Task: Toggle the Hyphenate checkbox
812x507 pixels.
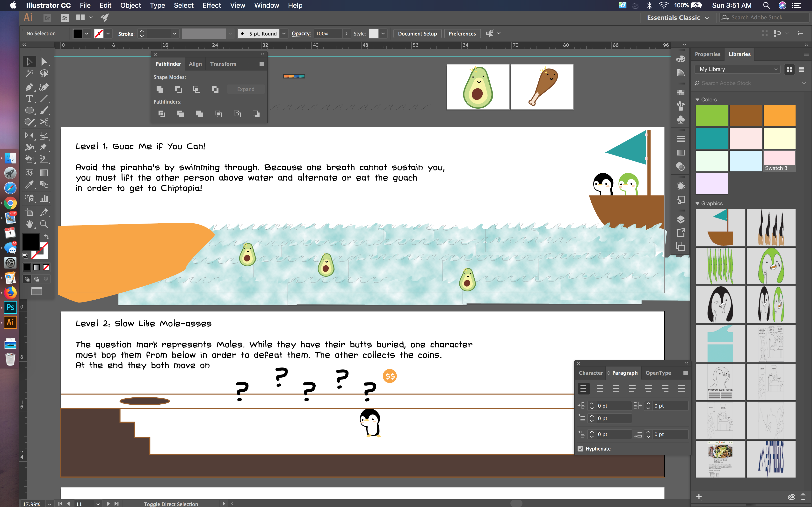Action: click(580, 449)
